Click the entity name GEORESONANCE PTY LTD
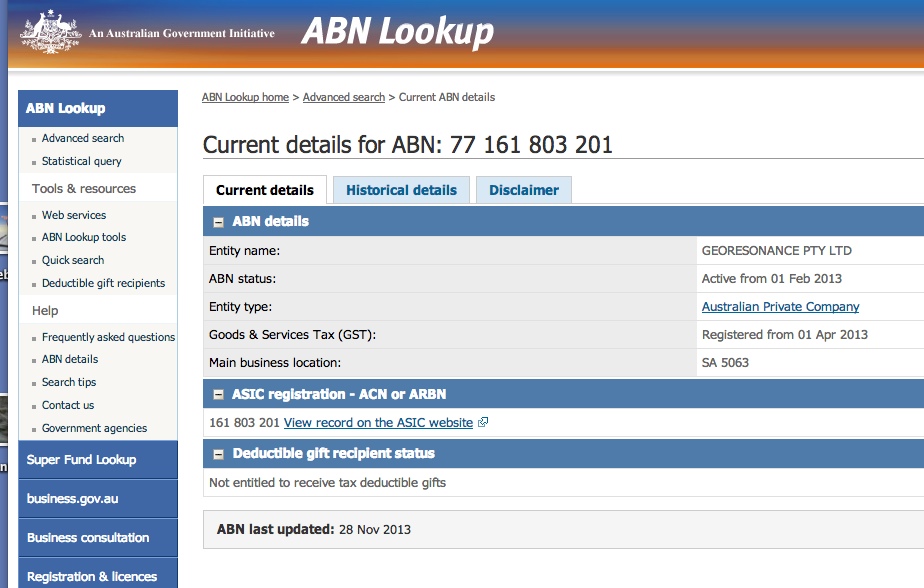The height and width of the screenshot is (588, 924). click(777, 250)
